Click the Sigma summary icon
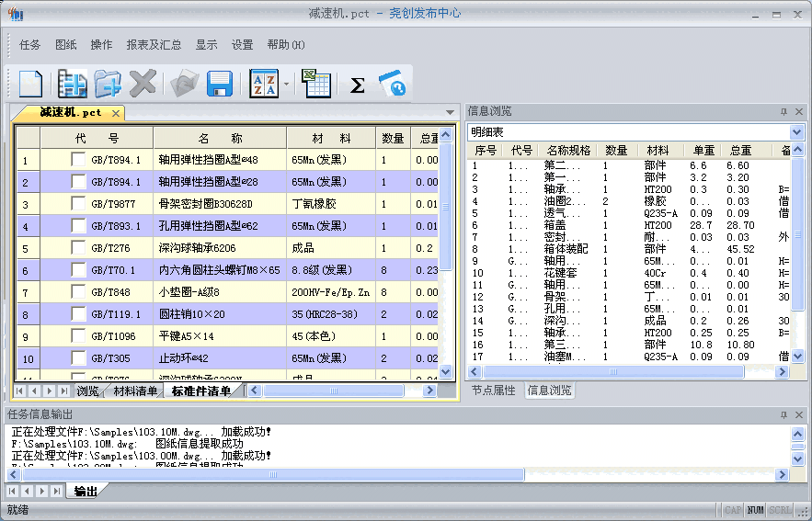Viewport: 812px width, 521px height. [357, 85]
